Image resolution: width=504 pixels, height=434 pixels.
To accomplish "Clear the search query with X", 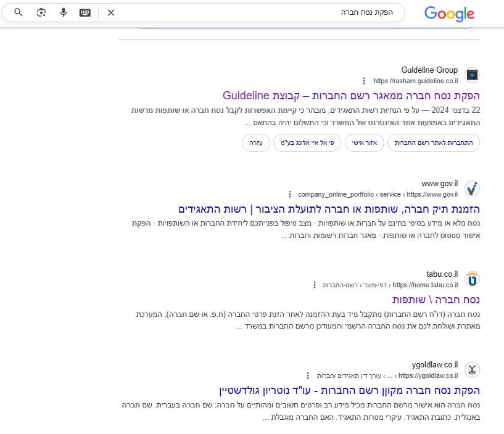I will click(111, 12).
